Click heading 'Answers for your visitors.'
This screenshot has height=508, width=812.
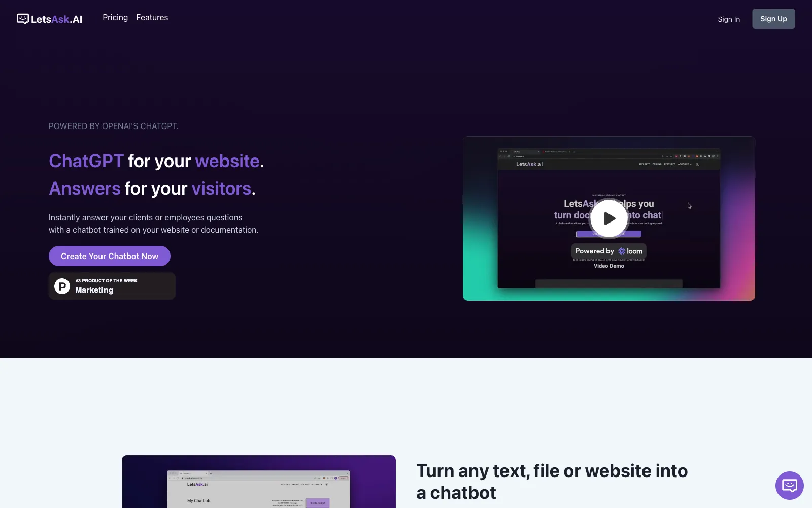152,188
